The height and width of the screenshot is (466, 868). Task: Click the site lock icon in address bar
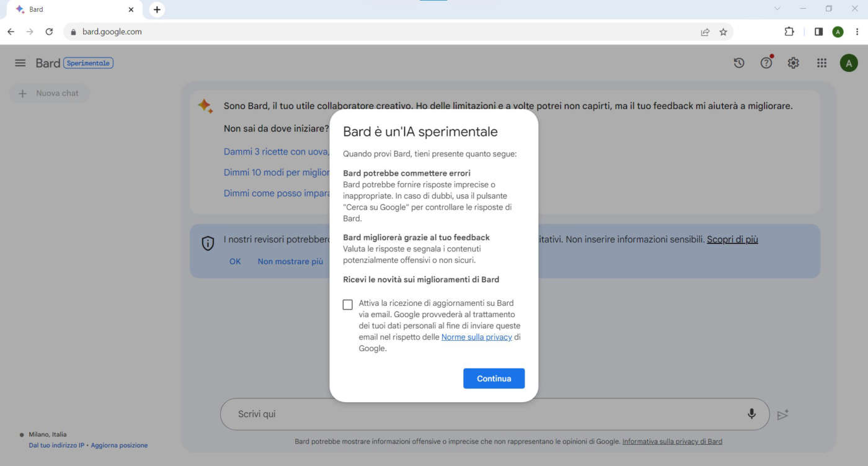pyautogui.click(x=73, y=32)
